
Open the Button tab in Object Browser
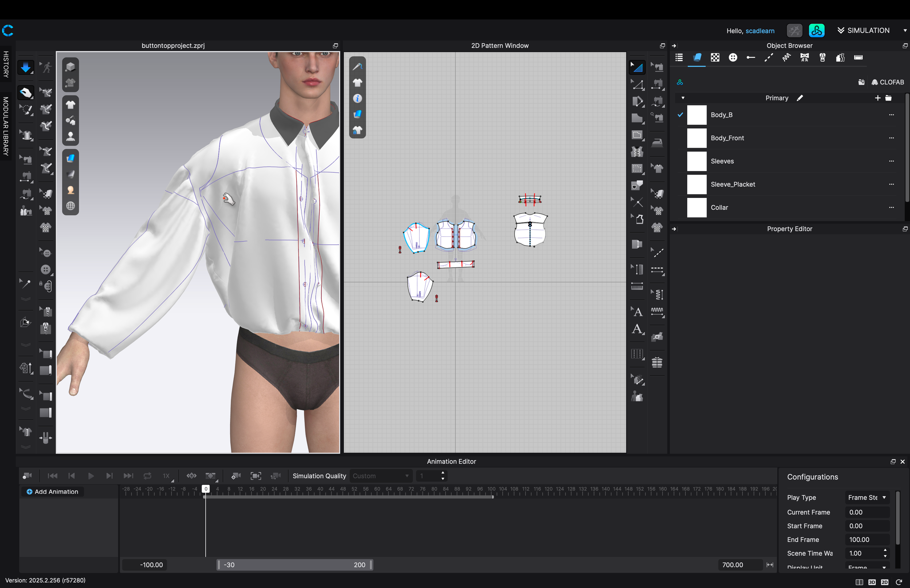(x=732, y=57)
